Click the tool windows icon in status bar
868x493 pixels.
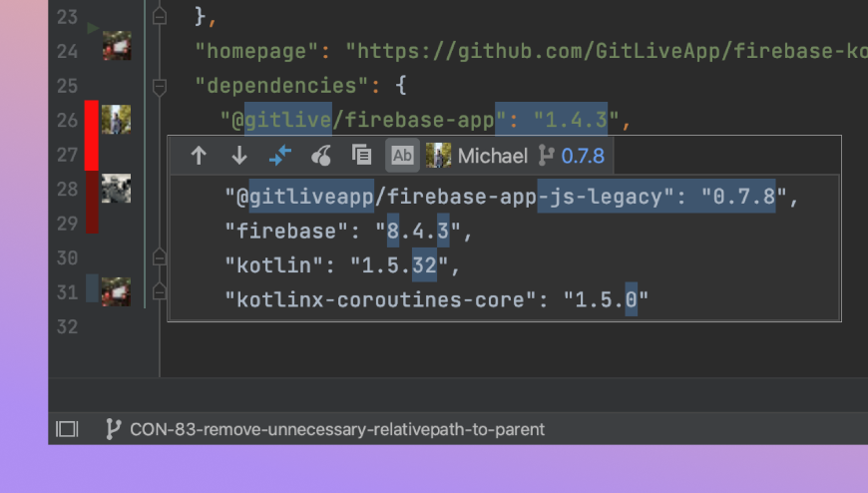coord(67,429)
